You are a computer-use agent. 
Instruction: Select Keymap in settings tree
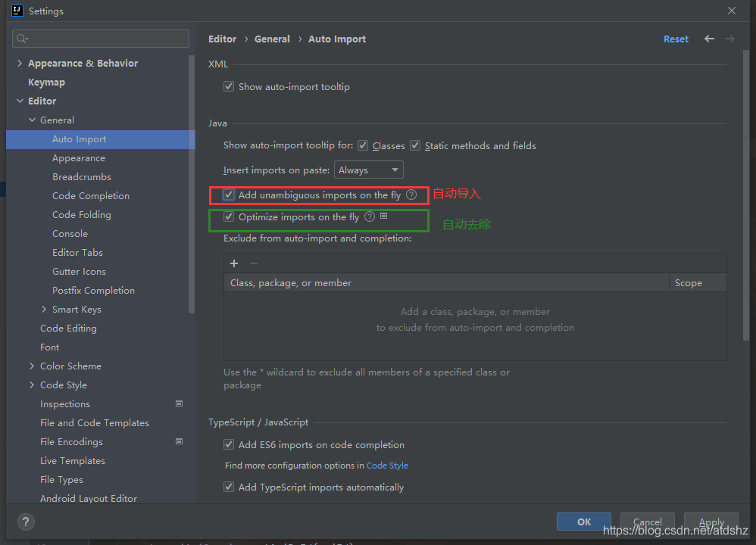click(x=46, y=82)
